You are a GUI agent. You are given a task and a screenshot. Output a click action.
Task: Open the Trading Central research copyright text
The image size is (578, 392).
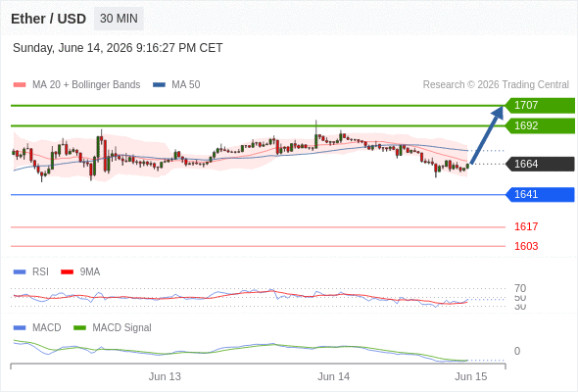click(x=496, y=85)
